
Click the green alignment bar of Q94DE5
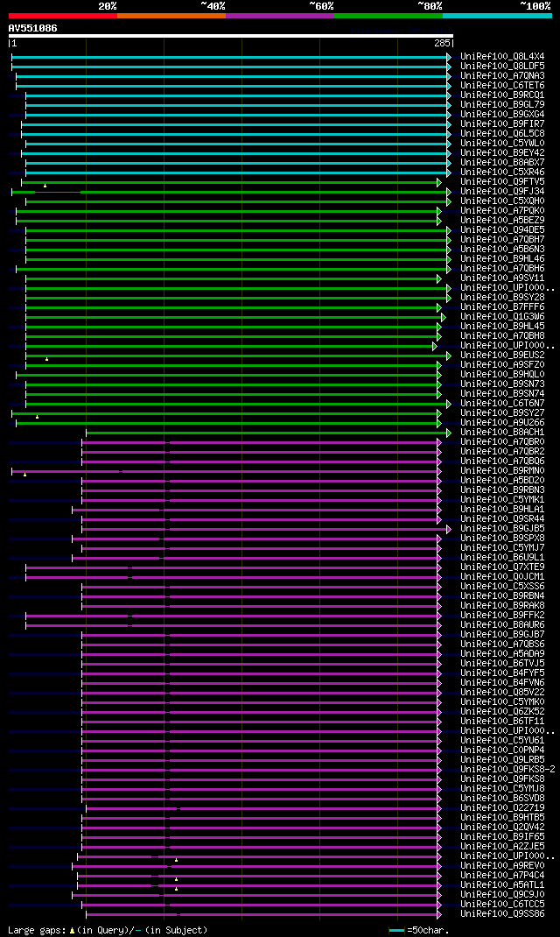[237, 230]
